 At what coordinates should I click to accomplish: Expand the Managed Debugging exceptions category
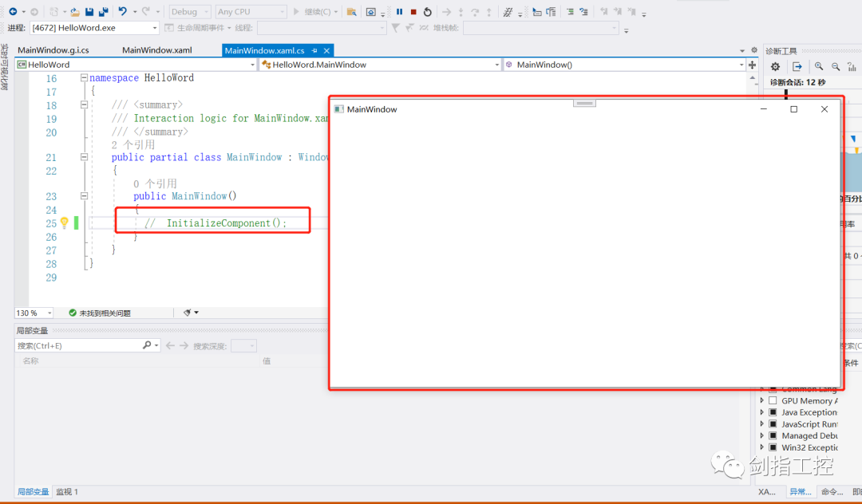coord(764,435)
